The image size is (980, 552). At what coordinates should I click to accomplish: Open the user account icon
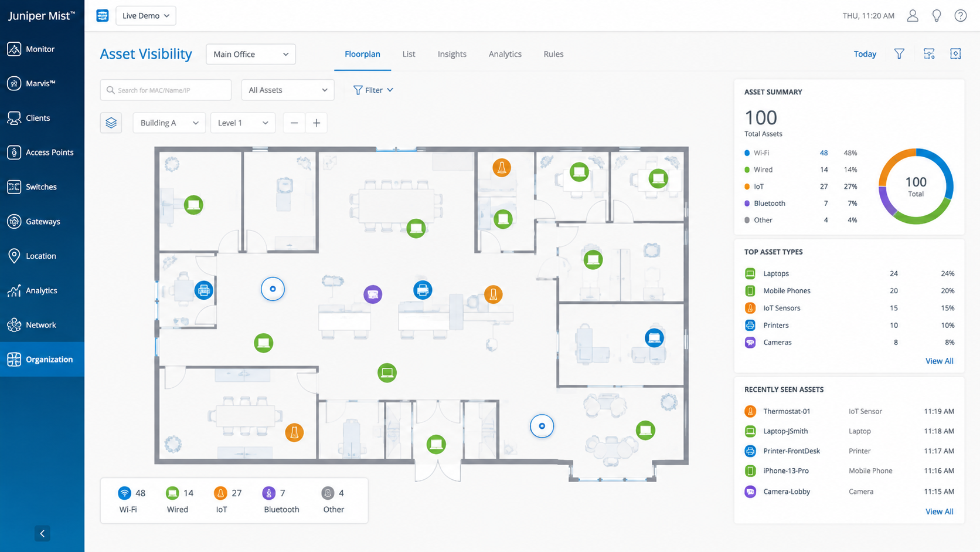[912, 16]
